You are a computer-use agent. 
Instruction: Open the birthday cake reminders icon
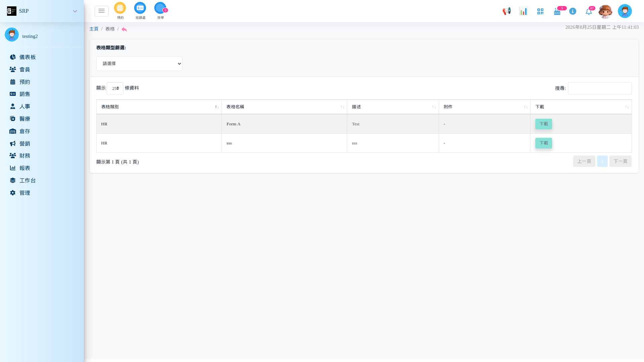coord(557,11)
